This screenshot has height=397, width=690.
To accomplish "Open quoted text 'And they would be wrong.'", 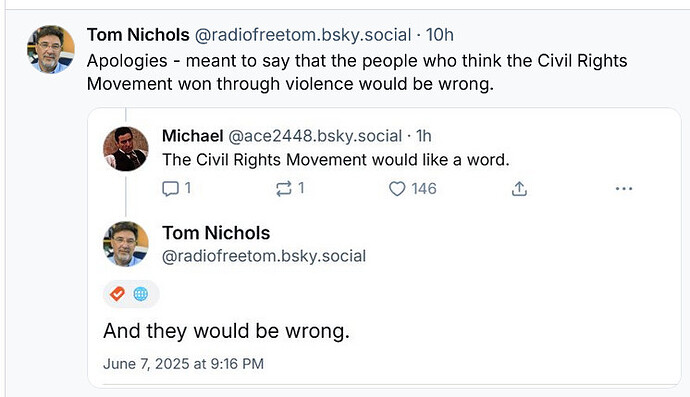I will pyautogui.click(x=227, y=331).
